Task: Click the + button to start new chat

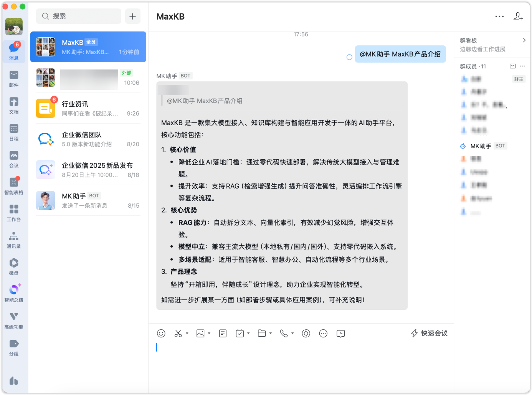Action: tap(133, 16)
